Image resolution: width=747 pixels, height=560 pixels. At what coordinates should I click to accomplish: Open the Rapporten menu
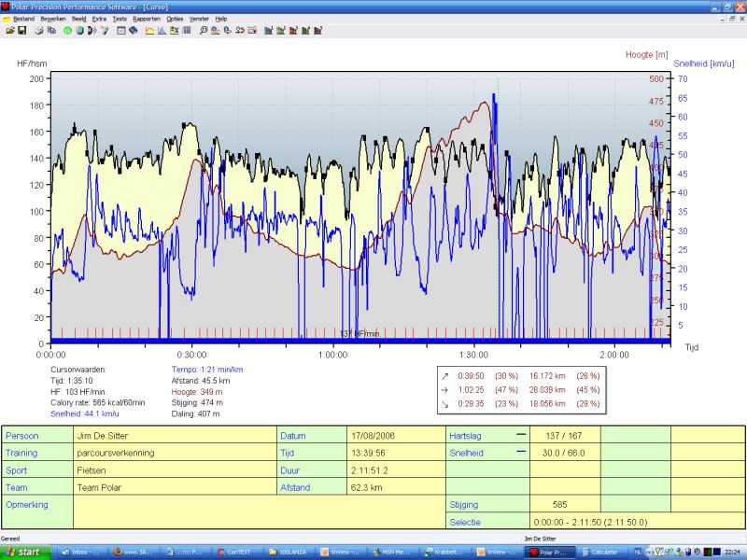tap(147, 19)
